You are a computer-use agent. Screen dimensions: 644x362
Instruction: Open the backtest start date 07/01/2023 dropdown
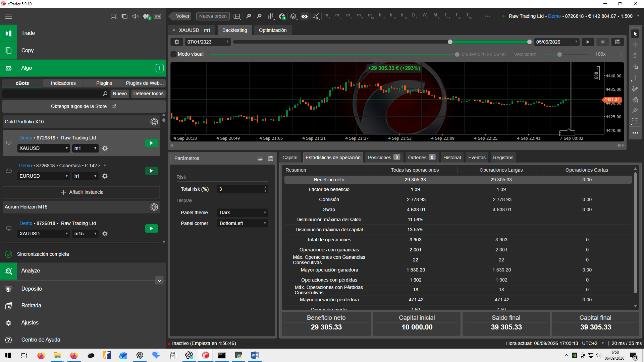pyautogui.click(x=208, y=42)
